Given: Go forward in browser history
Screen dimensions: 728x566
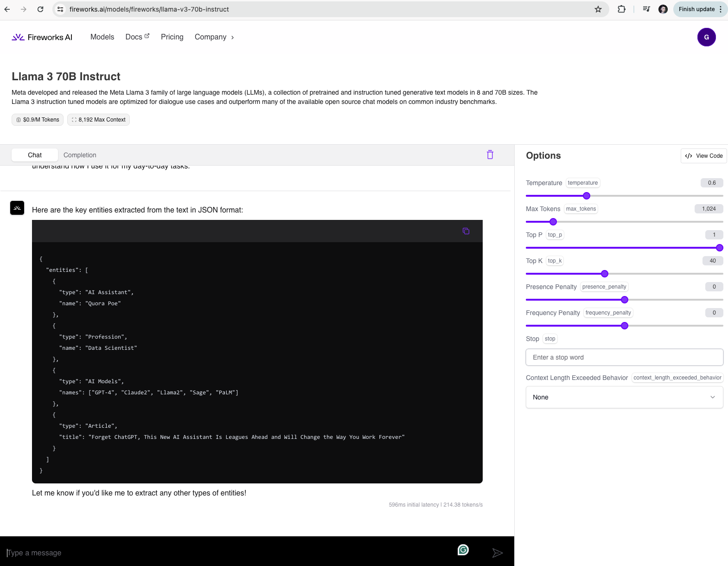Looking at the screenshot, I should 24,9.
